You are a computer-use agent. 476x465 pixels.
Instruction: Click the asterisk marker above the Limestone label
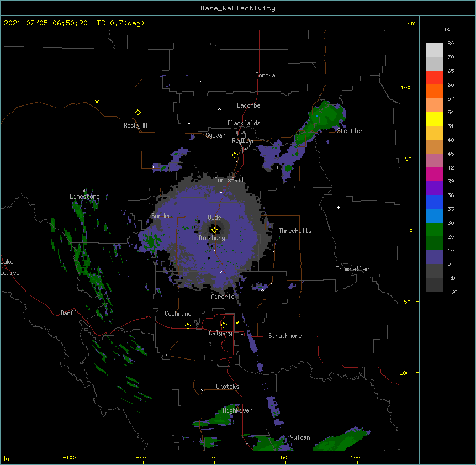[x=84, y=191]
